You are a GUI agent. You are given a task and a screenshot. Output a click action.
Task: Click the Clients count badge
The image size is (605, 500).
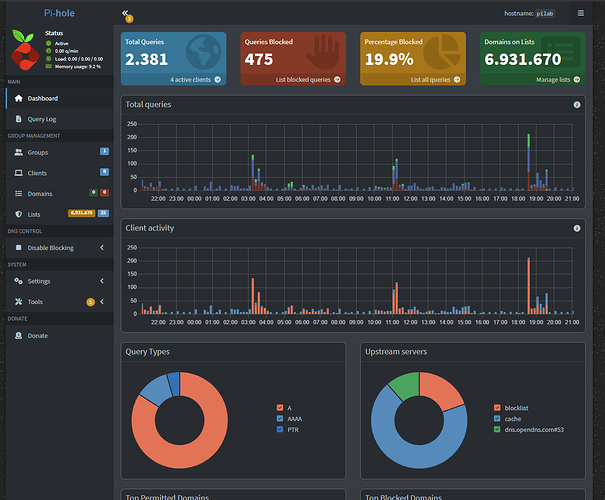click(104, 172)
